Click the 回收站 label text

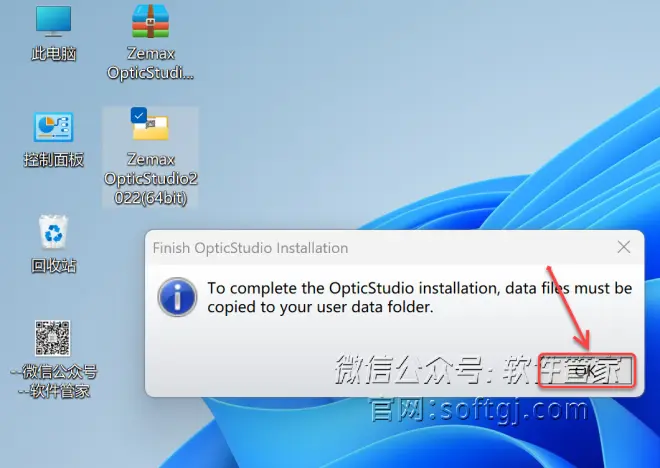pyautogui.click(x=53, y=266)
